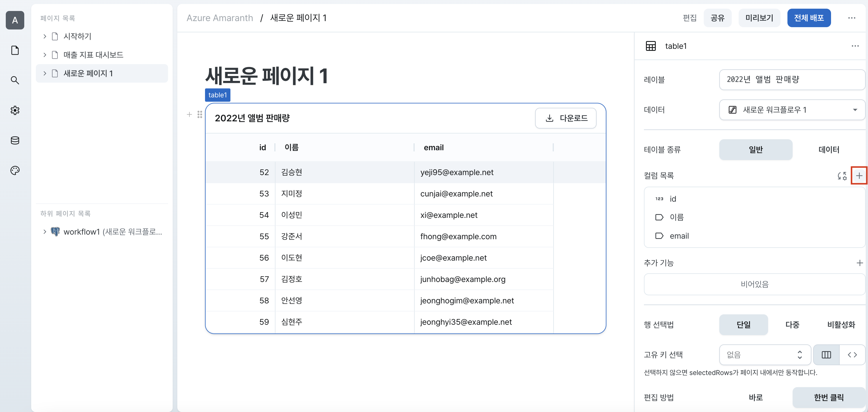Viewport: 868px width, 412px height.
Task: Click the 레이블 input field
Action: 792,79
